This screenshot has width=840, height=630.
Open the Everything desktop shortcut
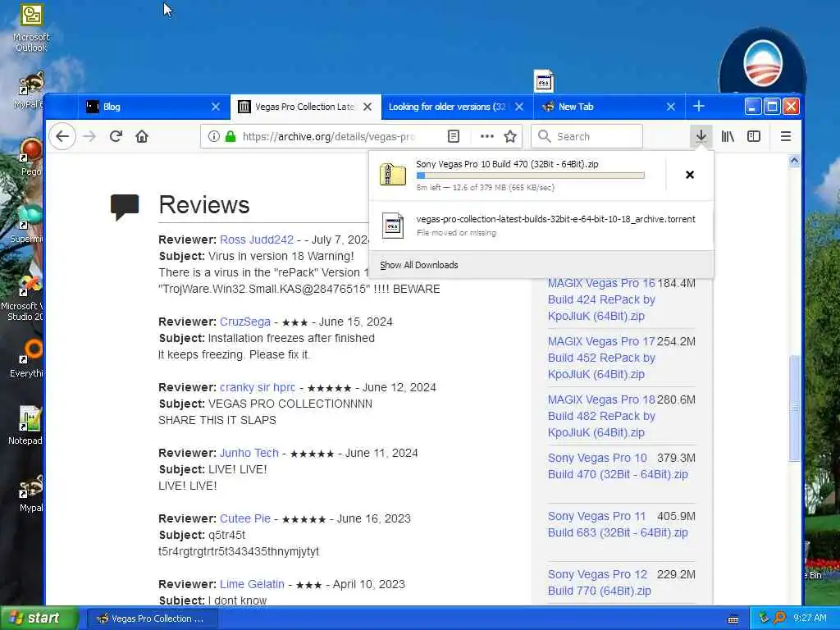click(25, 359)
